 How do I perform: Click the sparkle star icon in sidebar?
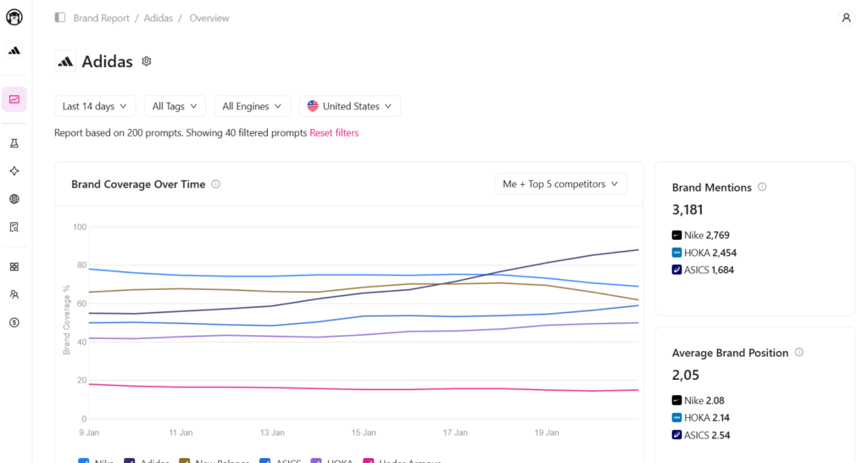pos(14,171)
